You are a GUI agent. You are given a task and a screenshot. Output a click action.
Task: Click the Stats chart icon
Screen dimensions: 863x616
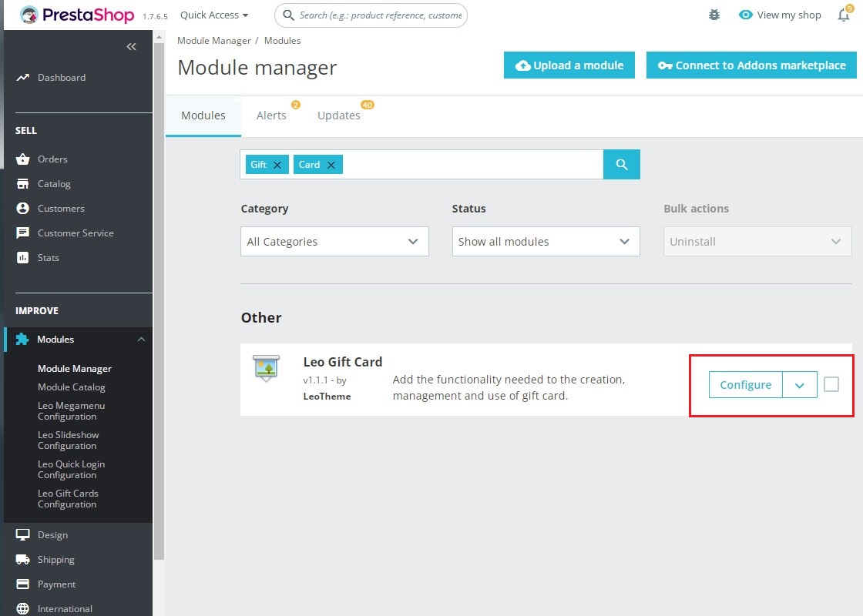(22, 257)
